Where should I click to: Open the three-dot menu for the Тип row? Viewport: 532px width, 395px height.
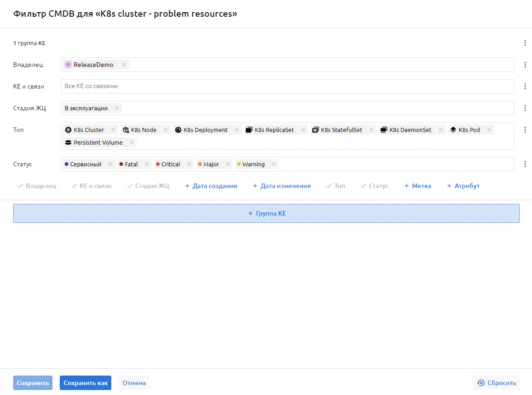pyautogui.click(x=525, y=130)
